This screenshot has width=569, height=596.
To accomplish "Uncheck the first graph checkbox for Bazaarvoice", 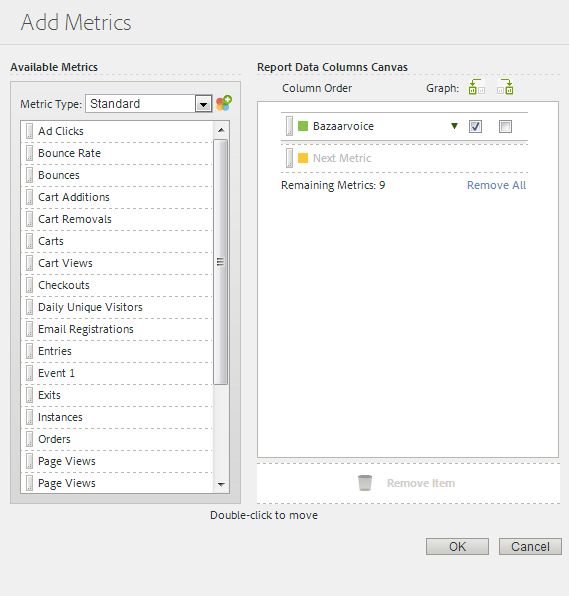I will point(475,126).
